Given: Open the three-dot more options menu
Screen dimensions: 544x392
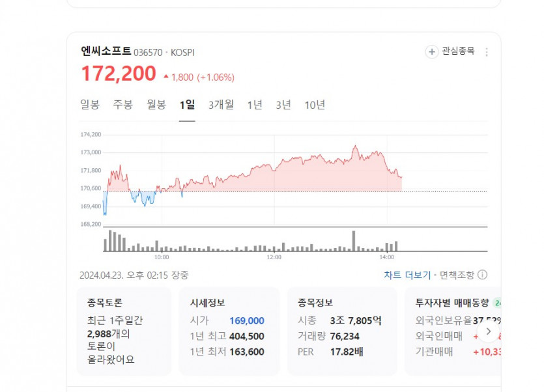Looking at the screenshot, I should point(487,52).
